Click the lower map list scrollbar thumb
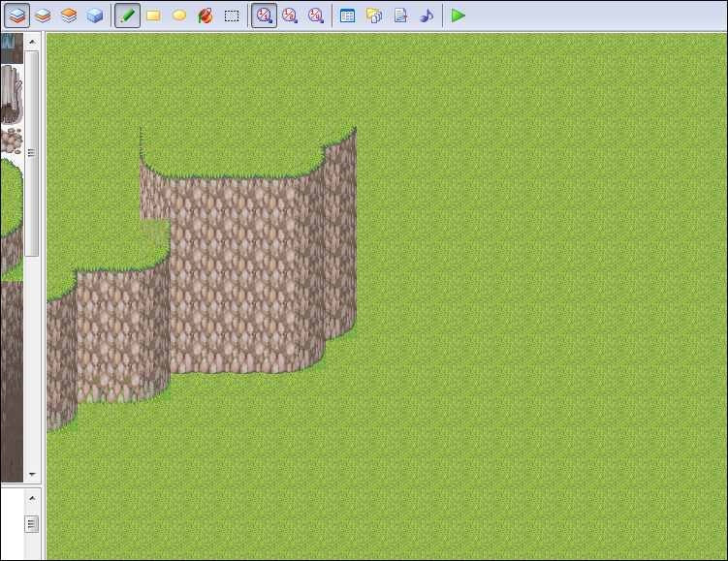728x561 pixels. (x=32, y=524)
